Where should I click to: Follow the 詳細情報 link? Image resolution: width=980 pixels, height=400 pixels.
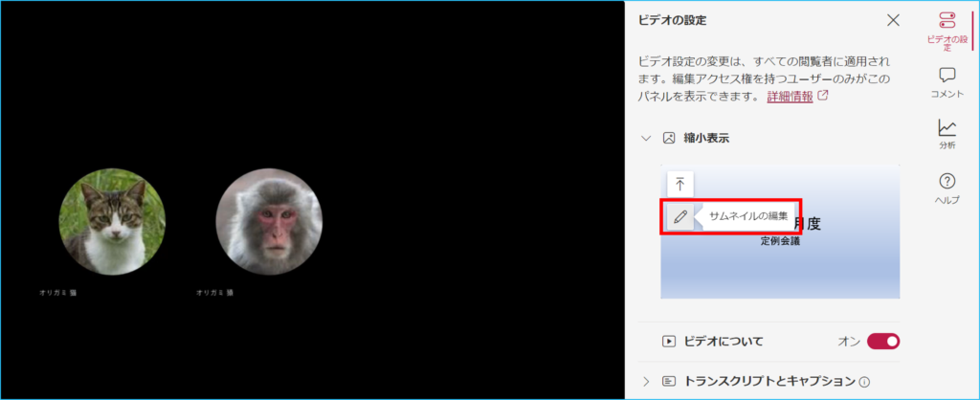(x=790, y=97)
